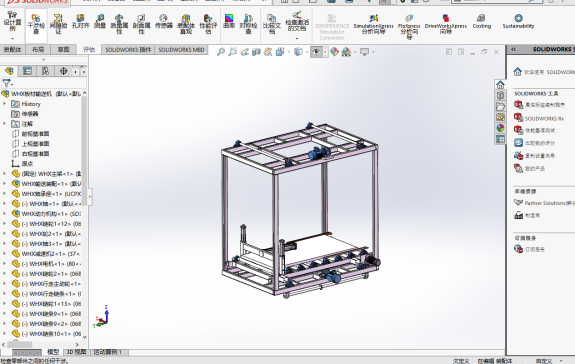Open the Hide/Show Items dropdown arrow
The image size is (575, 364).
point(325,52)
